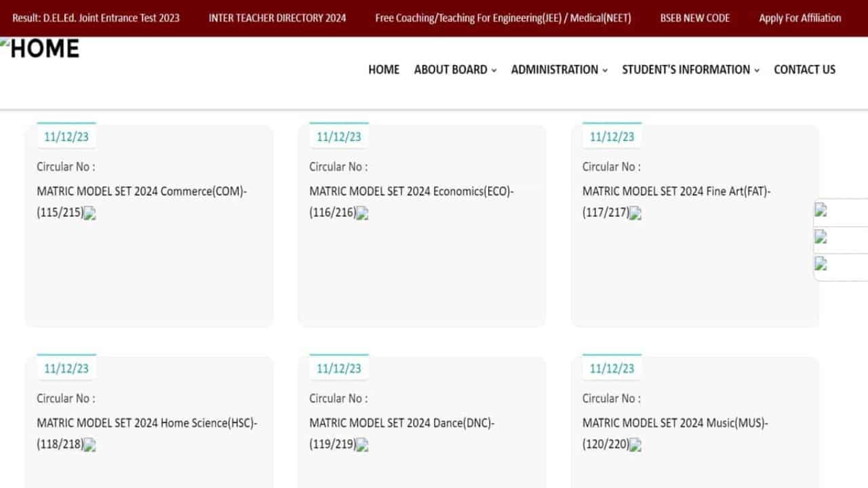
Task: Go to HOME in navigation menu
Action: [x=384, y=70]
